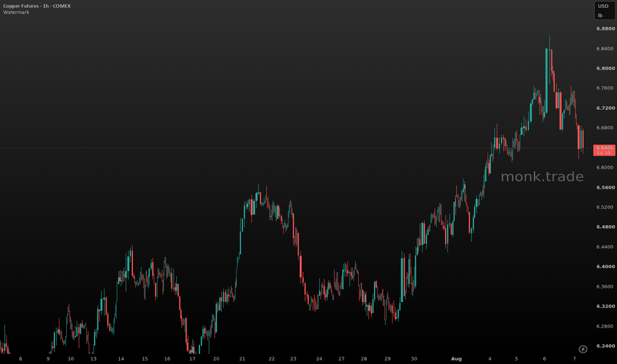Screen dimensions: 617x364
Task: Click date 20 on the time axis
Action: (216, 359)
